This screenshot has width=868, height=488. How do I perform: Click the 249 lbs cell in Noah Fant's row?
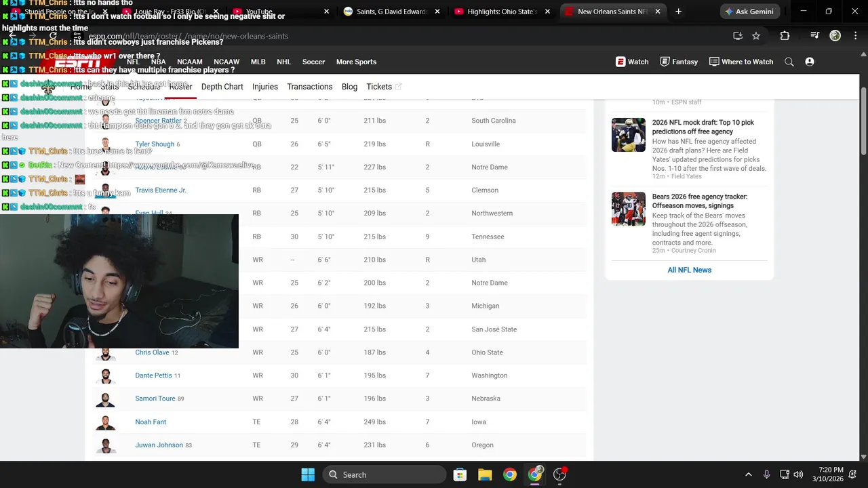point(374,422)
